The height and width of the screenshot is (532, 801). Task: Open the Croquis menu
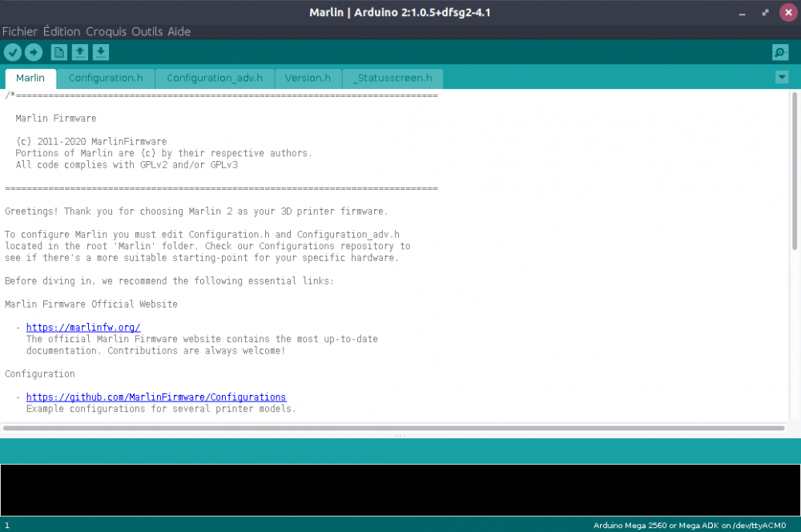pyautogui.click(x=106, y=32)
